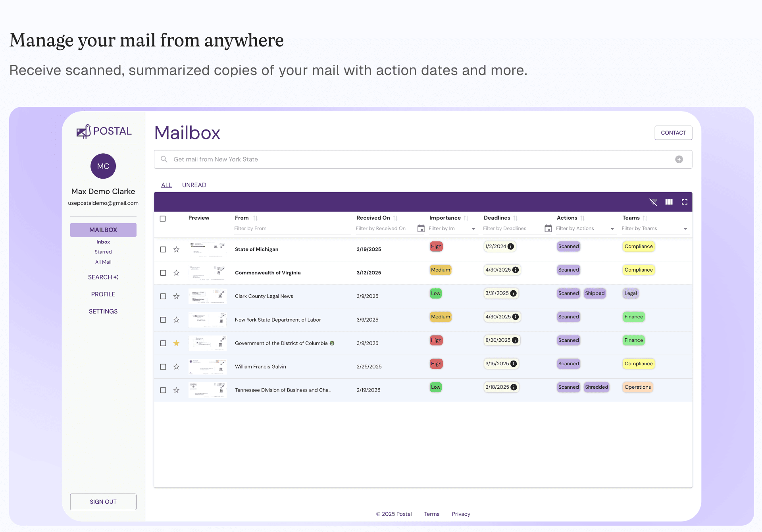762x532 pixels.
Task: Toggle full screen table icon
Action: point(684,202)
